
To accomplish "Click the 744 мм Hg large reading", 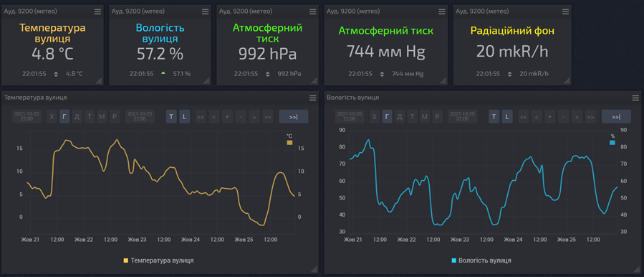I will [x=385, y=52].
